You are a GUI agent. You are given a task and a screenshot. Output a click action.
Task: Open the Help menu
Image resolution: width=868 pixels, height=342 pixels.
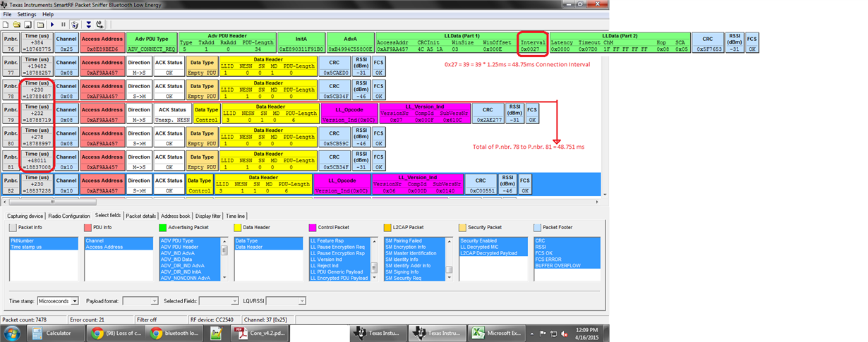48,14
